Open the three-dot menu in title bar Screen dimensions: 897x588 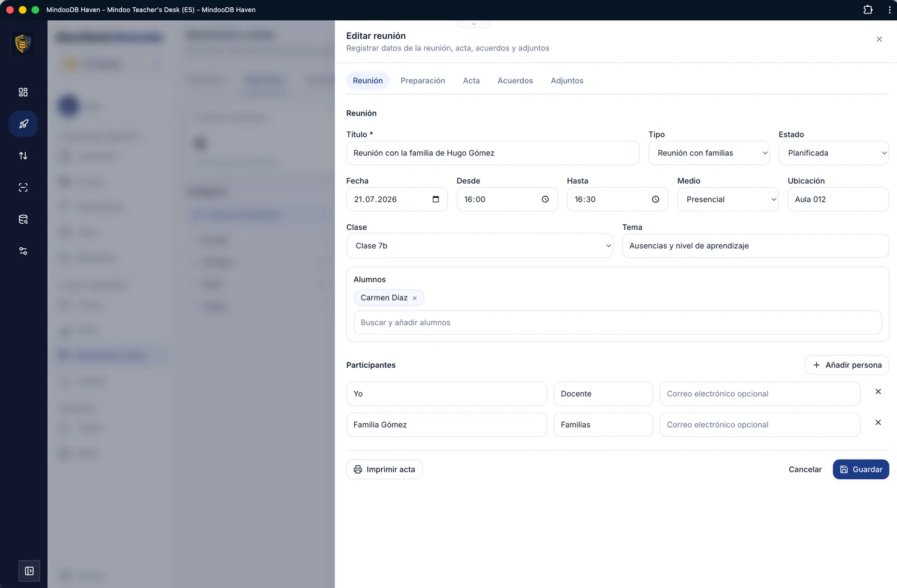click(x=889, y=10)
